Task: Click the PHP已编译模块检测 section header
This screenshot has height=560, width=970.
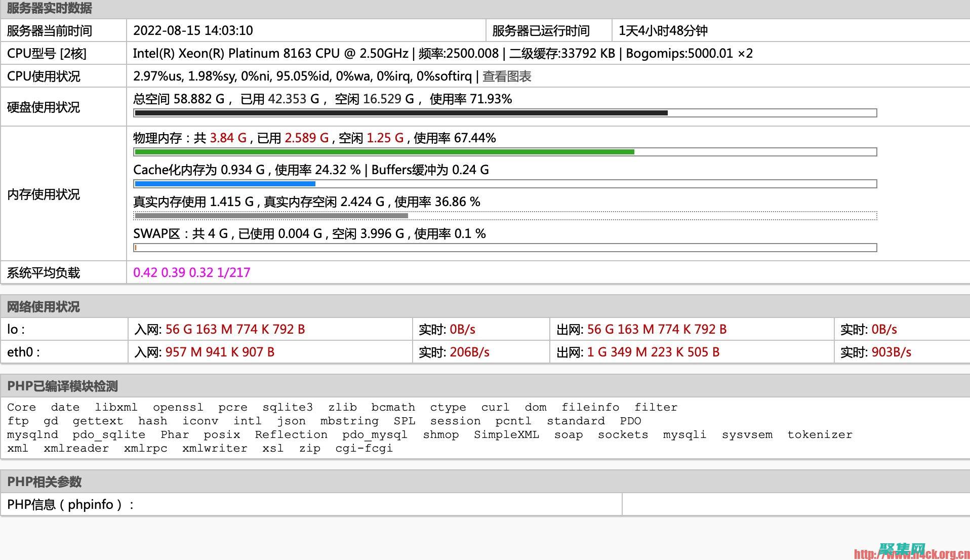Action: click(x=62, y=386)
